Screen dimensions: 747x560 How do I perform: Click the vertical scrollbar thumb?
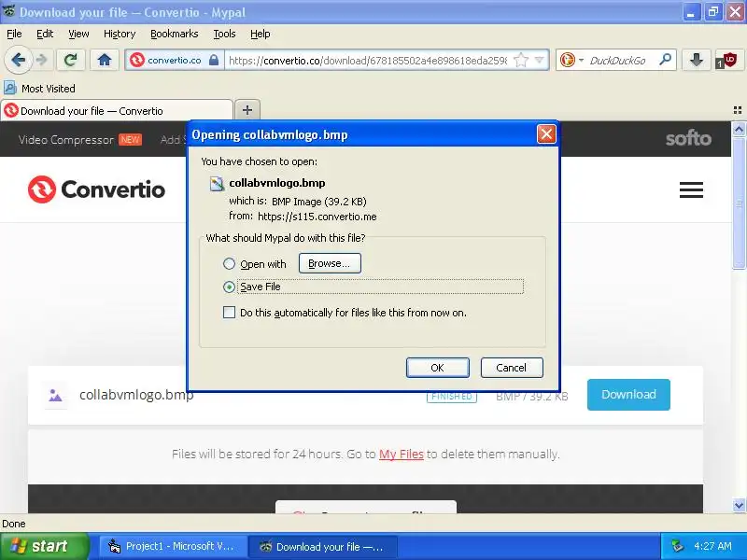pyautogui.click(x=739, y=203)
